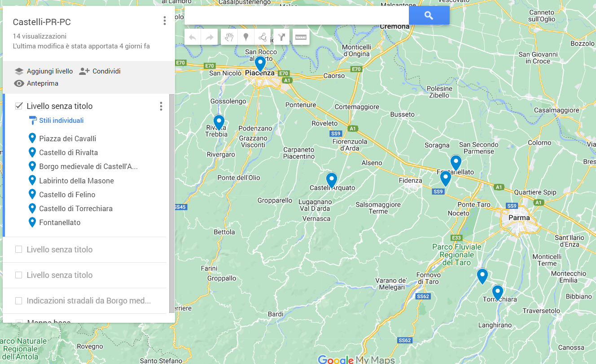Click the redo arrow tool
This screenshot has width=596, height=364.
pos(209,37)
